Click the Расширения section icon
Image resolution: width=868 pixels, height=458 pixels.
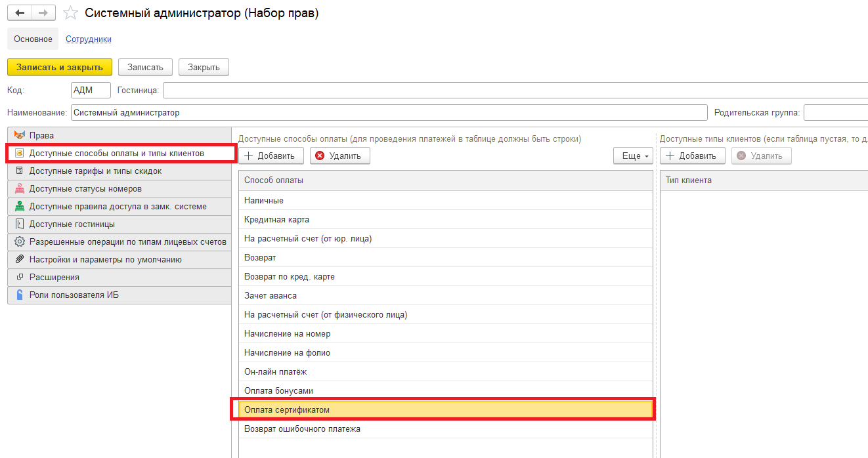click(19, 277)
